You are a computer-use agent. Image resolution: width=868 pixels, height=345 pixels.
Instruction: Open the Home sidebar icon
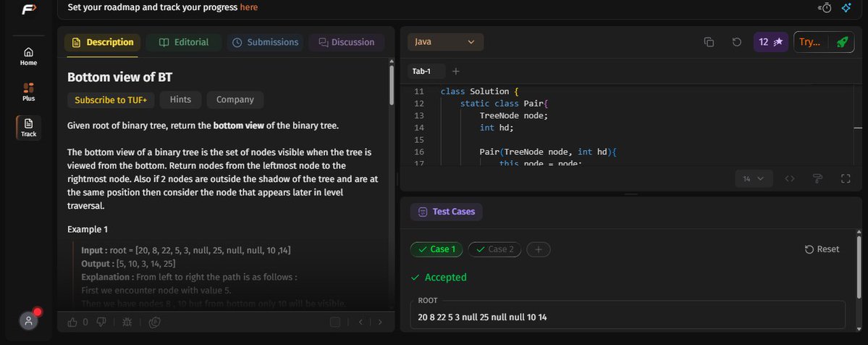pyautogui.click(x=28, y=57)
